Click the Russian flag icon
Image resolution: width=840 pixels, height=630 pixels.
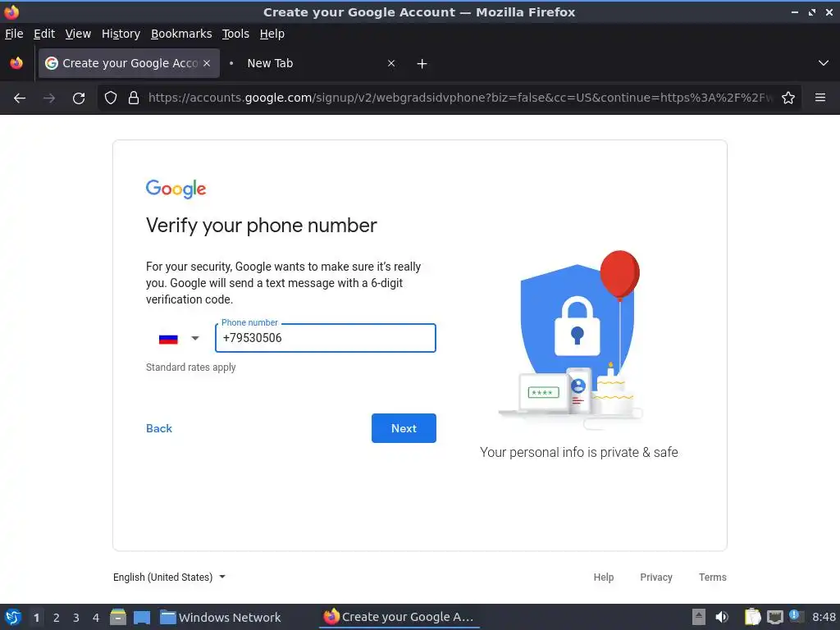pos(168,339)
